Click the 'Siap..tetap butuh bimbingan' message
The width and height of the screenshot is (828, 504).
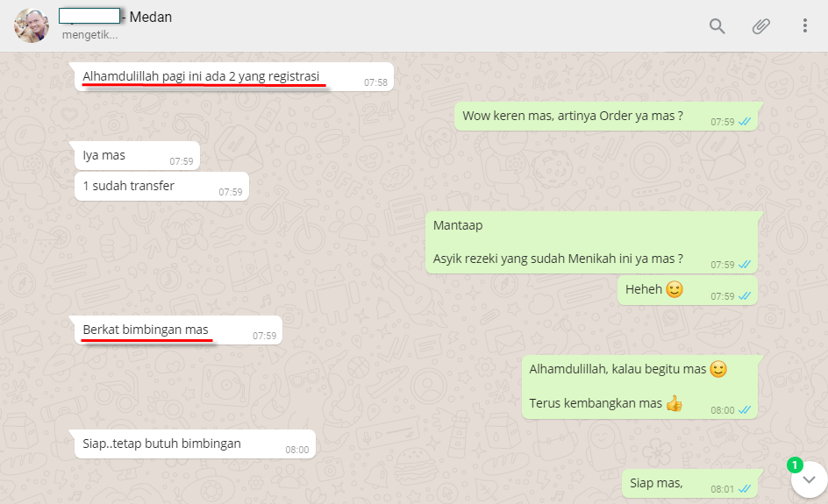click(195, 444)
